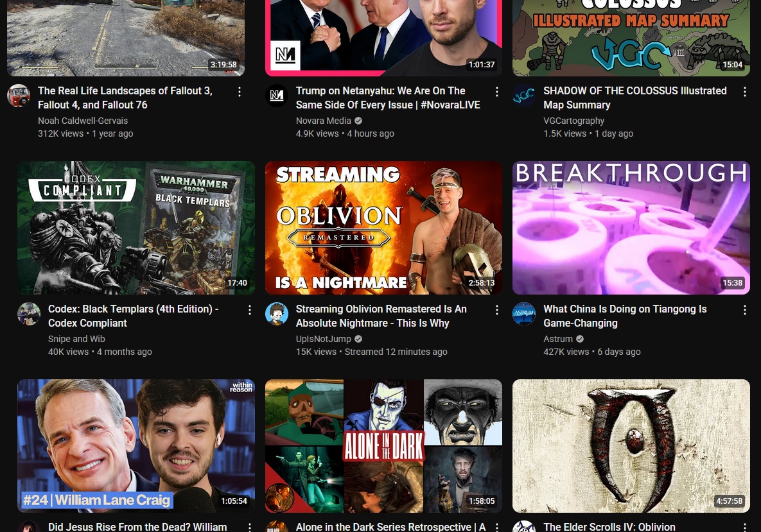The width and height of the screenshot is (761, 532).
Task: Click the '4.9K views • 4 hours ago' text
Action: point(345,134)
